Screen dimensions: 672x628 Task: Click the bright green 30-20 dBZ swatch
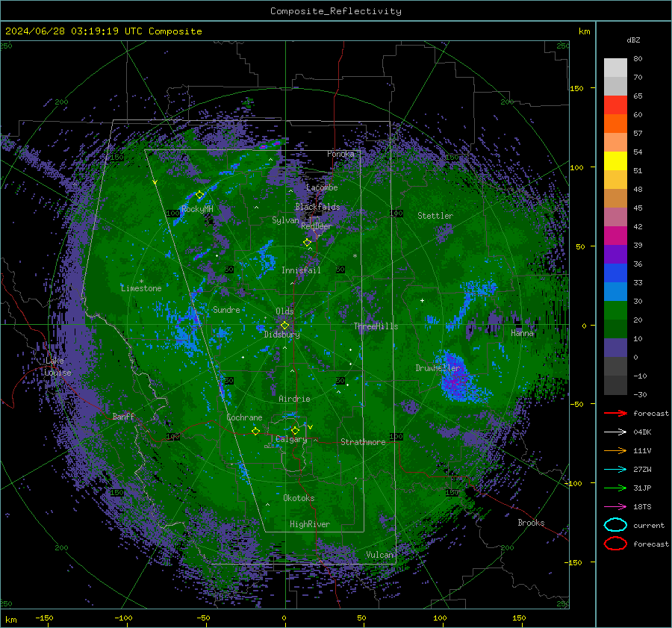615,311
